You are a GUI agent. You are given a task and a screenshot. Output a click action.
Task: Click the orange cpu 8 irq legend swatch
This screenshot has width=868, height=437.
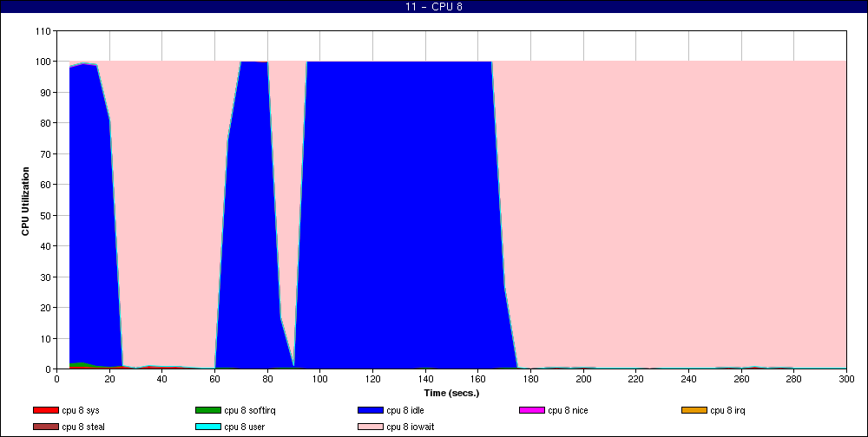click(694, 410)
